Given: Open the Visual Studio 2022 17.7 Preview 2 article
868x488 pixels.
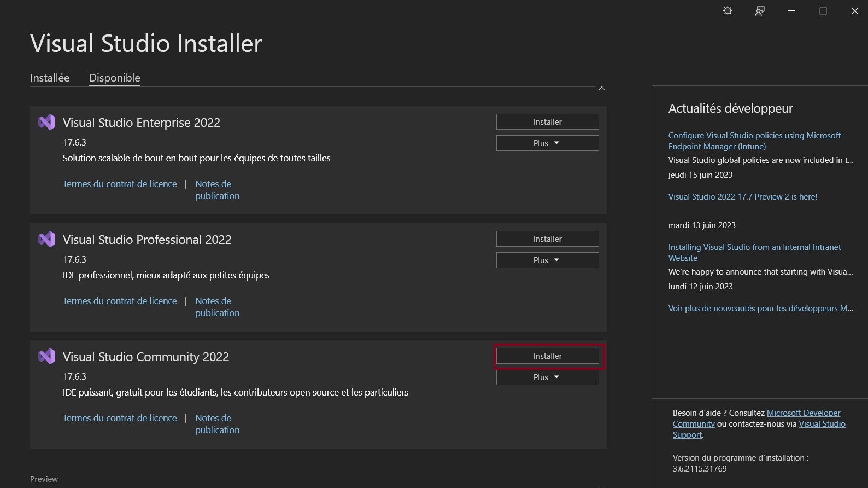Looking at the screenshot, I should pos(743,197).
